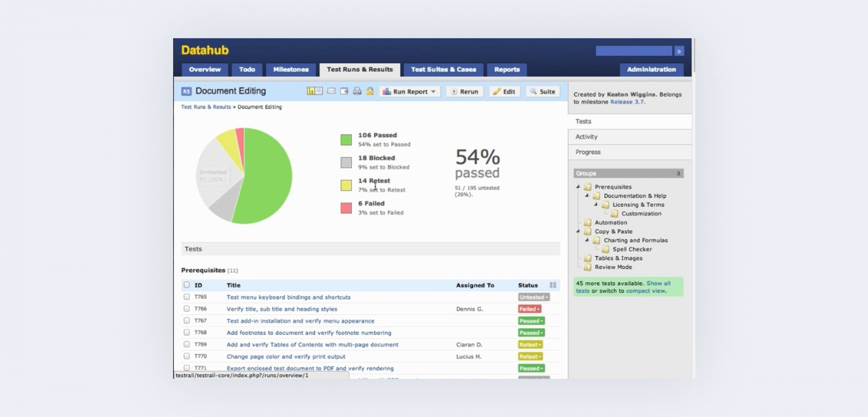
Task: Switch to the Milestones tab
Action: tap(291, 69)
